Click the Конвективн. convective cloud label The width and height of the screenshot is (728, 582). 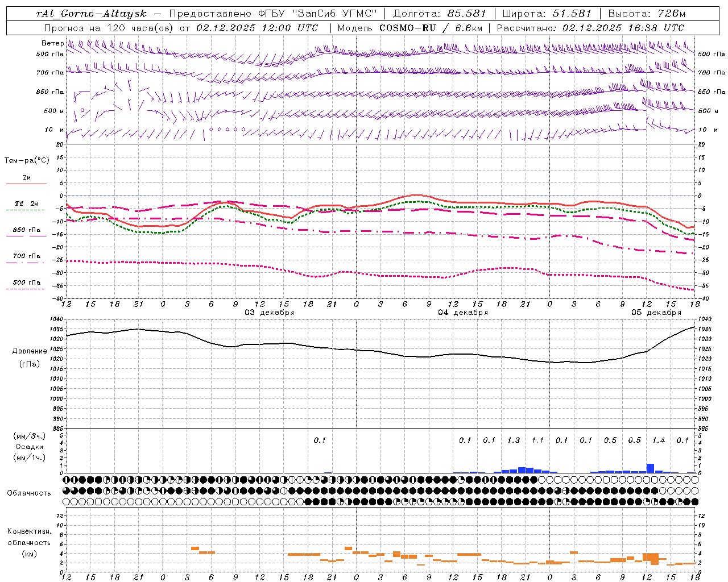tap(29, 531)
